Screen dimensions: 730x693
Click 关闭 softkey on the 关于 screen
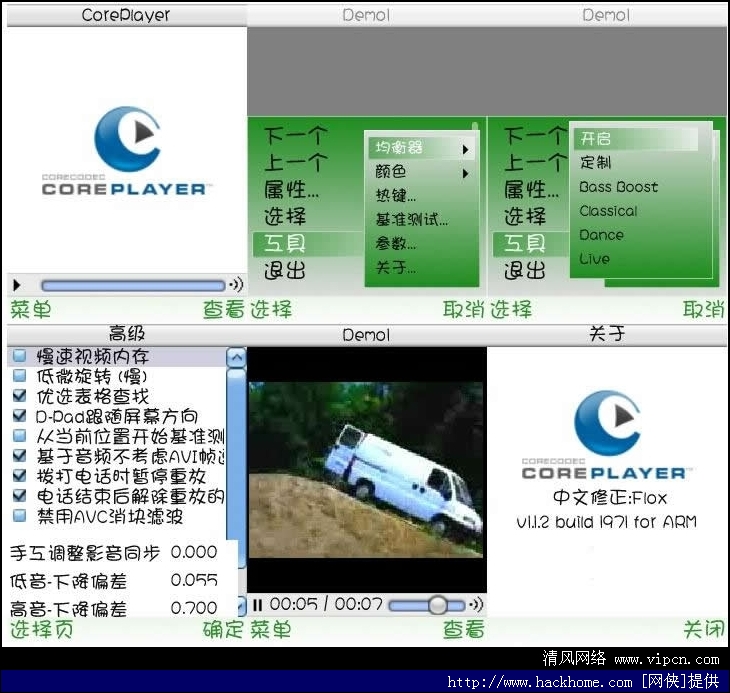703,630
